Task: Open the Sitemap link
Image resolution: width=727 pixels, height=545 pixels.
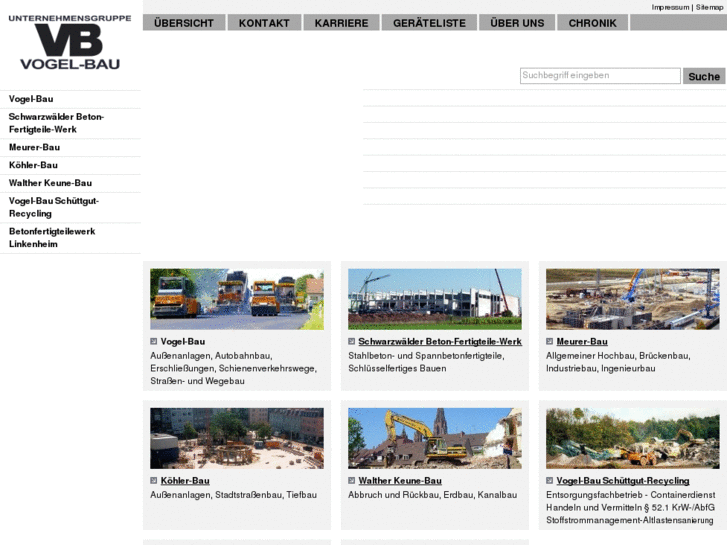Action: 709,7
